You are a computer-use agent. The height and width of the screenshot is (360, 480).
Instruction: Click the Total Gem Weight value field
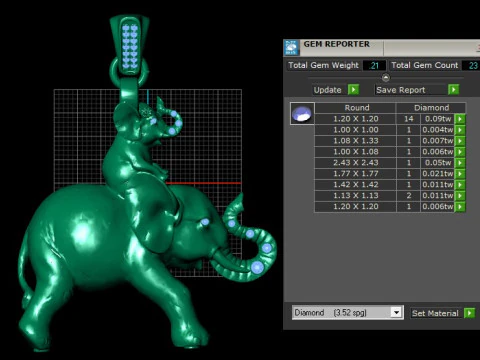374,65
